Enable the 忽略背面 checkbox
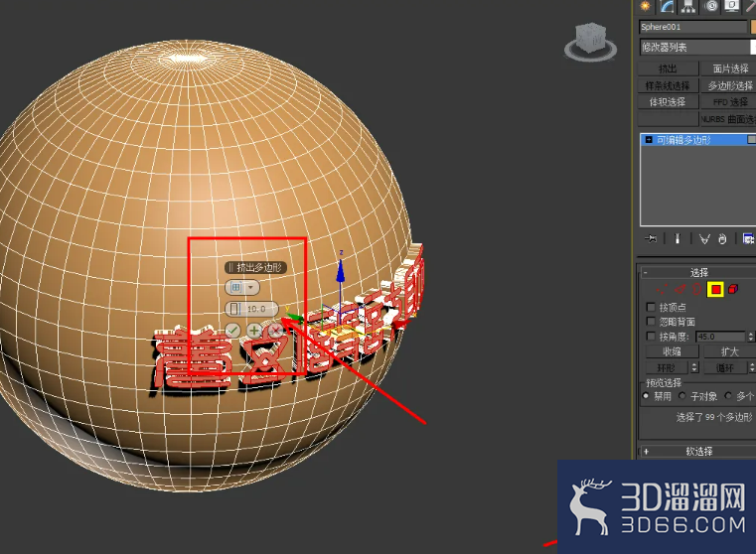This screenshot has height=554, width=756. click(x=651, y=322)
